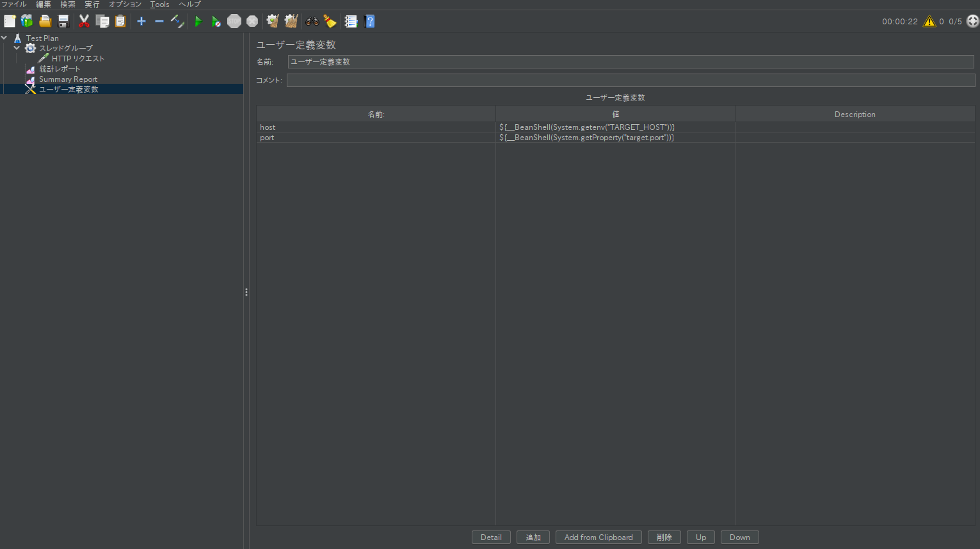Click the Up button
Image resolution: width=980 pixels, height=549 pixels.
[701, 537]
